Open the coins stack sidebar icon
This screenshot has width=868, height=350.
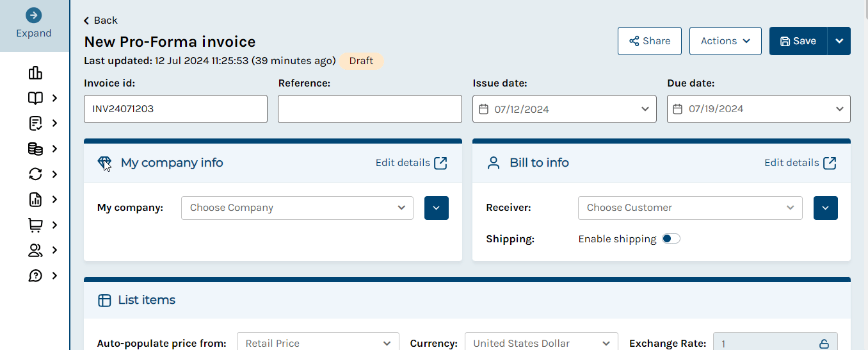tap(35, 149)
